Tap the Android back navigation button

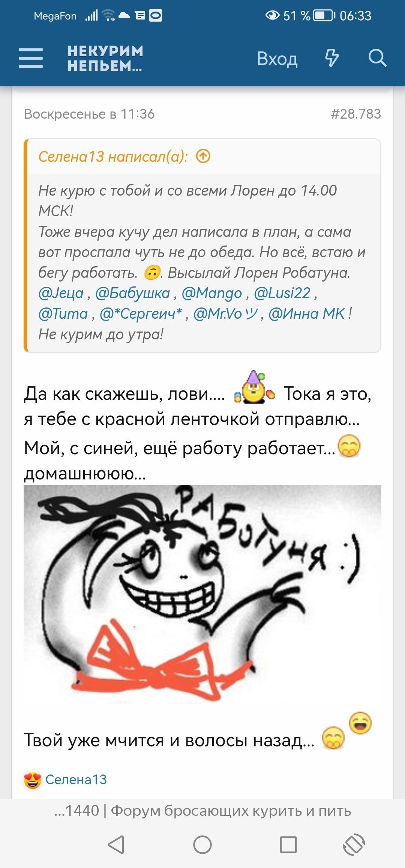pyautogui.click(x=116, y=845)
